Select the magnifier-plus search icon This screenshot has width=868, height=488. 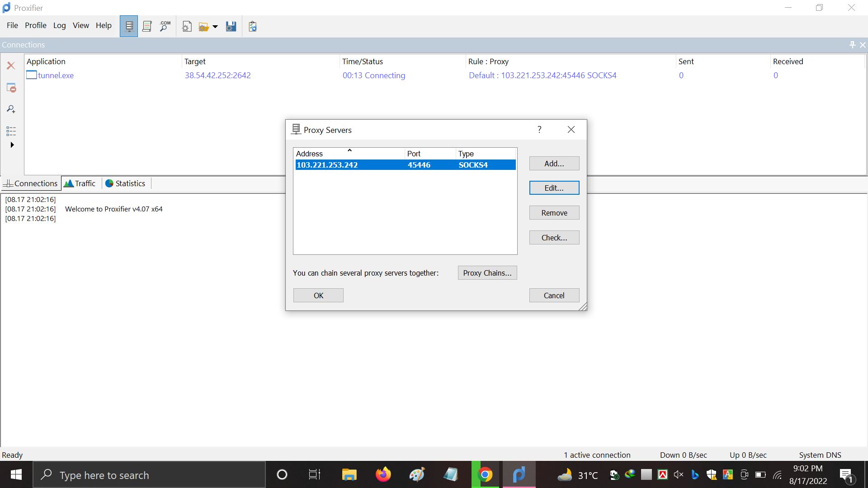pyautogui.click(x=10, y=109)
